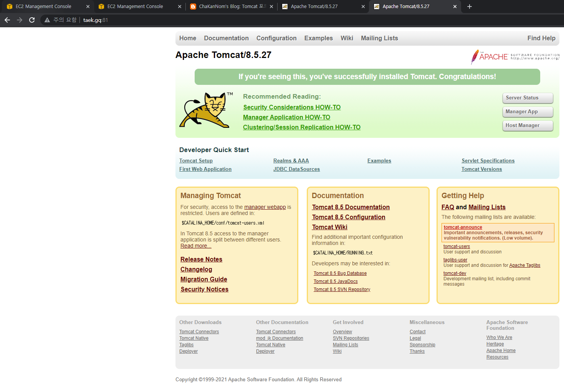Open Servlet Specifications link

[488, 160]
